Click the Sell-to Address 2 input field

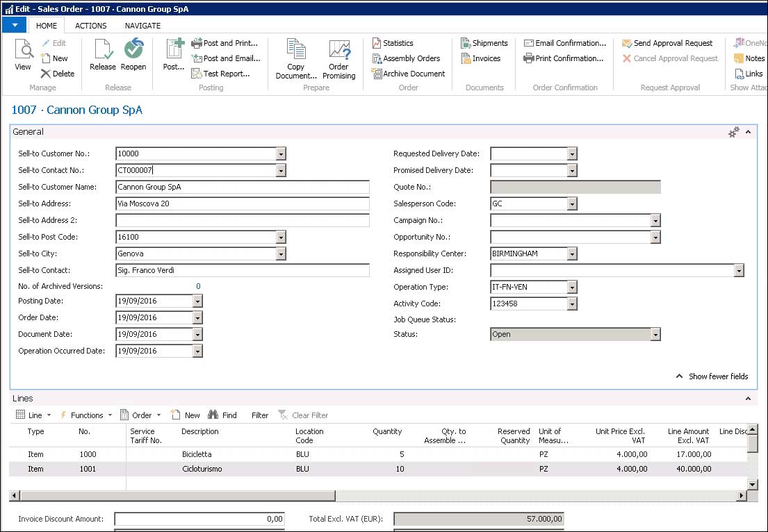[243, 220]
